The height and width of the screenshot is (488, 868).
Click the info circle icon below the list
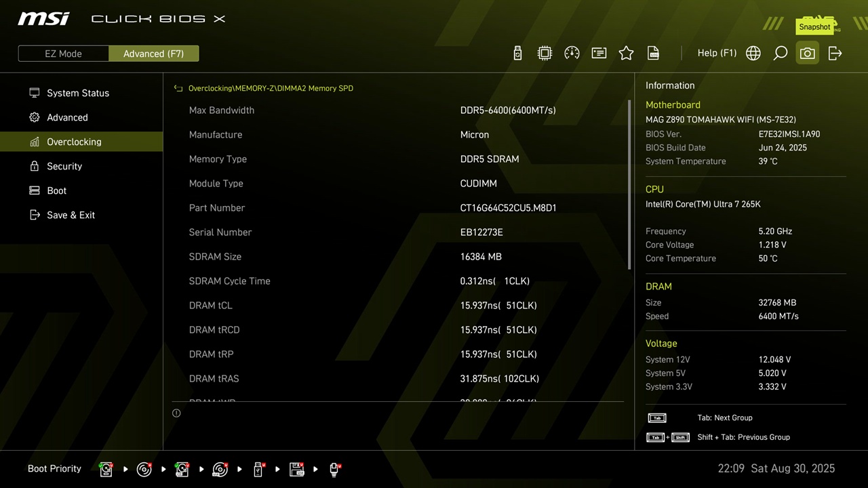pos(176,413)
